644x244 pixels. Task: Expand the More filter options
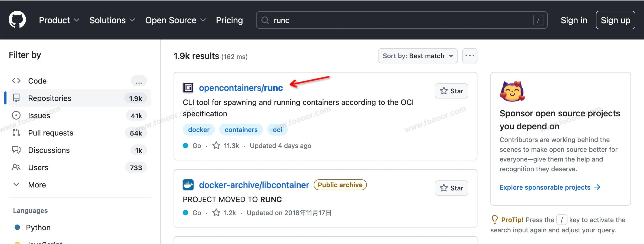(x=37, y=185)
